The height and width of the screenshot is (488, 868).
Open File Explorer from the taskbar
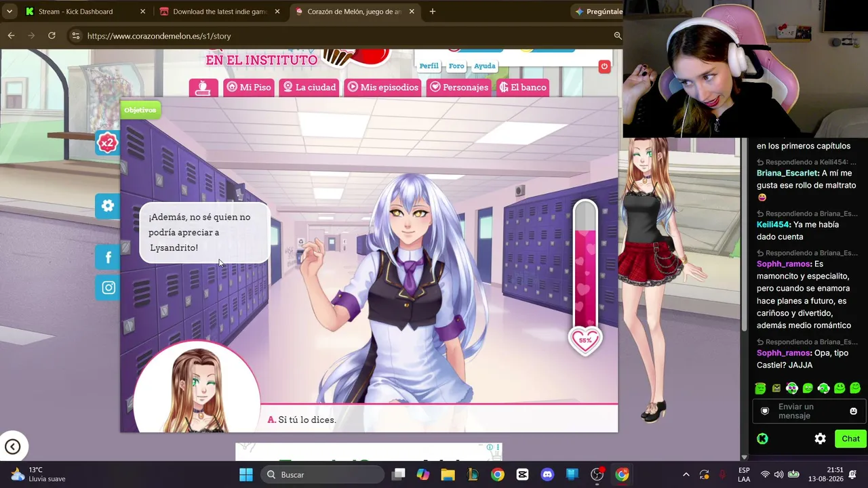pos(448,474)
